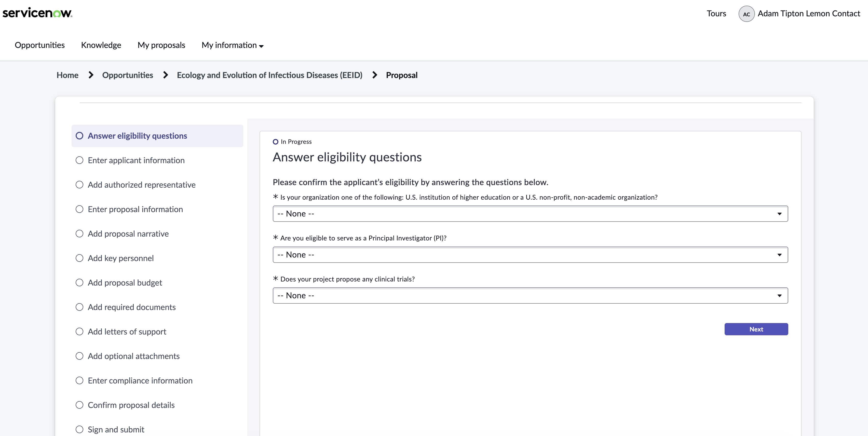This screenshot has width=868, height=436.
Task: Open the Knowledge nav item
Action: 101,45
